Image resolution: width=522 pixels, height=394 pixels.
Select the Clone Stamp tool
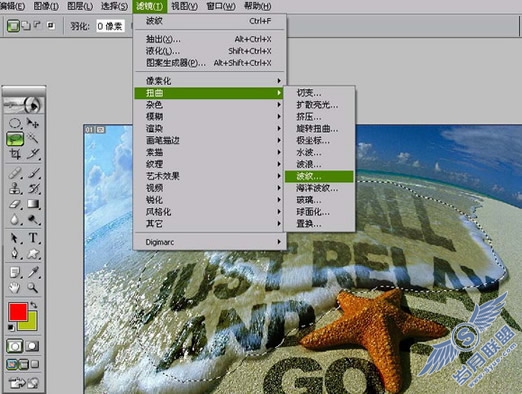15,189
